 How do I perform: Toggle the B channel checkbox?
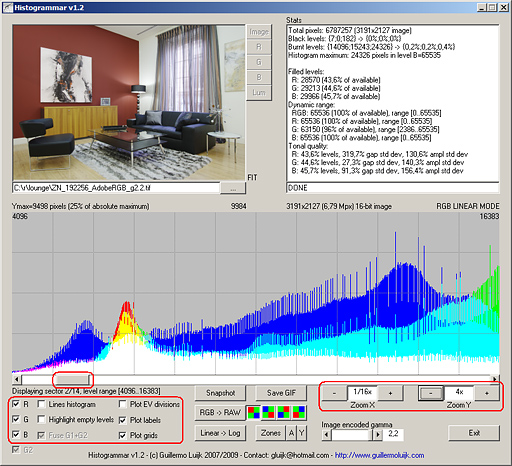tap(16, 435)
